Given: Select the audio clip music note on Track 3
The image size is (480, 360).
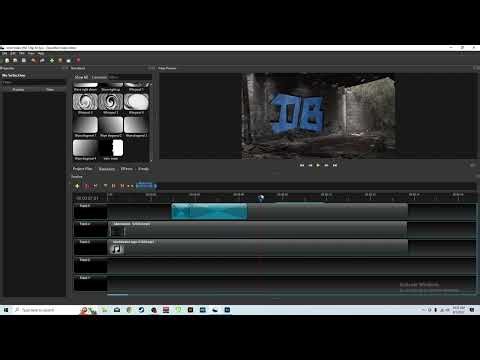Looking at the screenshot, I should pyautogui.click(x=117, y=249).
